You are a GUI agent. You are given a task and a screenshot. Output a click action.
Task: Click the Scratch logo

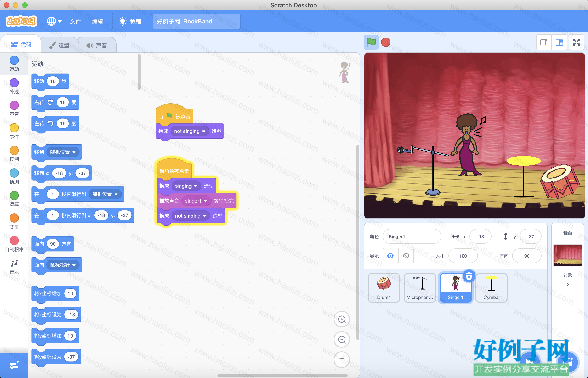pos(21,21)
